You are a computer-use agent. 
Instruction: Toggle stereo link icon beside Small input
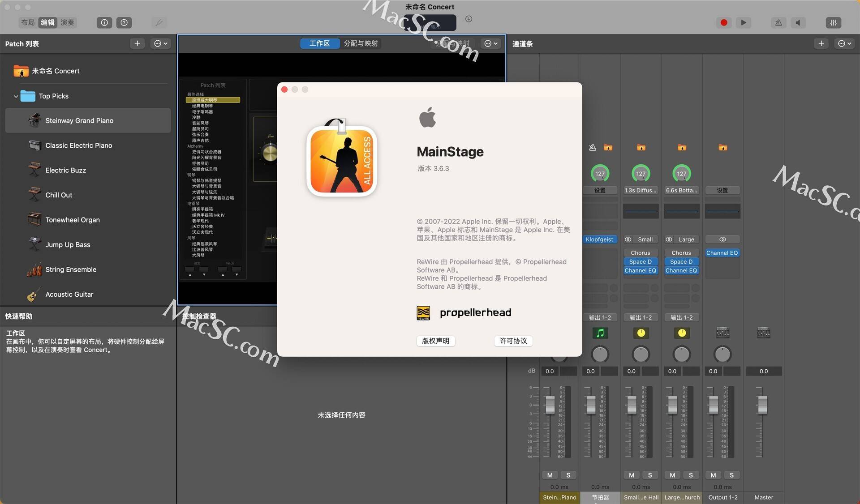628,239
